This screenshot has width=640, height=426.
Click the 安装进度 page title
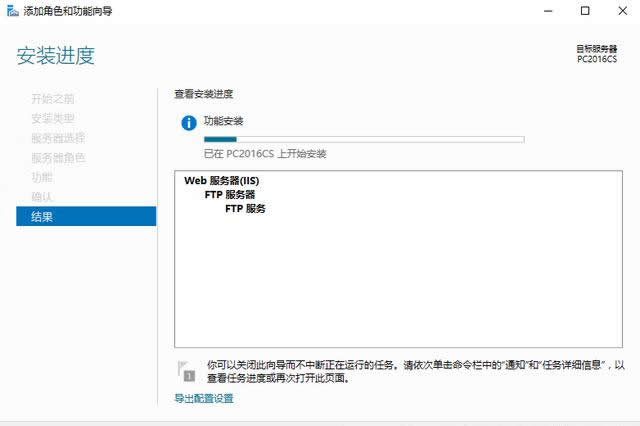tap(56, 55)
